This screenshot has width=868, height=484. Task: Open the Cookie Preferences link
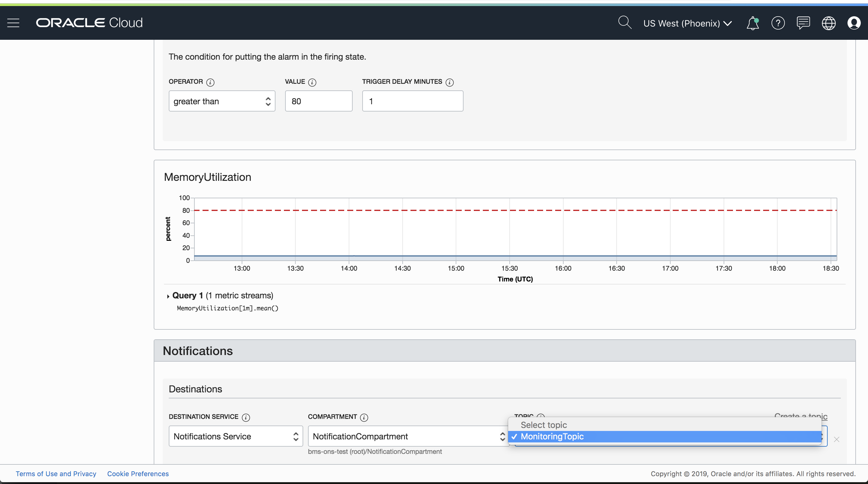point(138,473)
